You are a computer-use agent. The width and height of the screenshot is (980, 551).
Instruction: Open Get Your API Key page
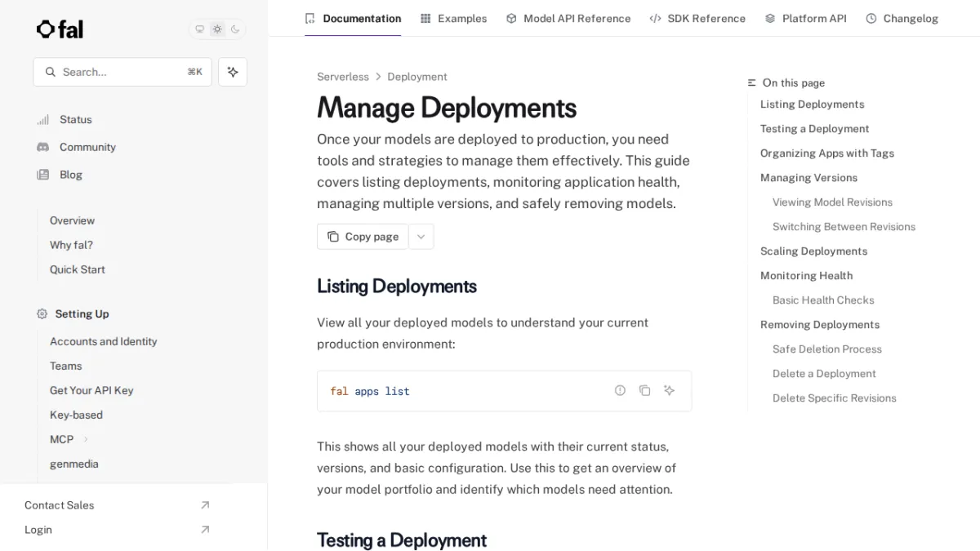91,390
